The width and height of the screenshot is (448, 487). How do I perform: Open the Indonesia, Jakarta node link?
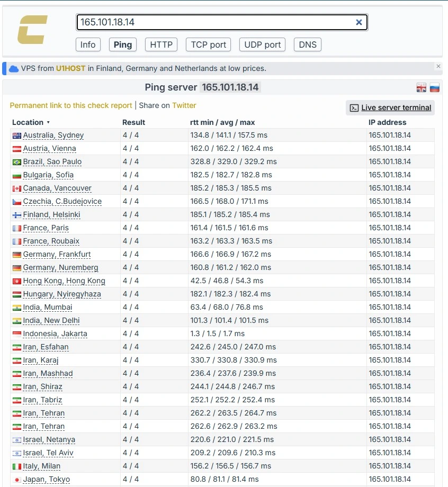[x=55, y=334]
